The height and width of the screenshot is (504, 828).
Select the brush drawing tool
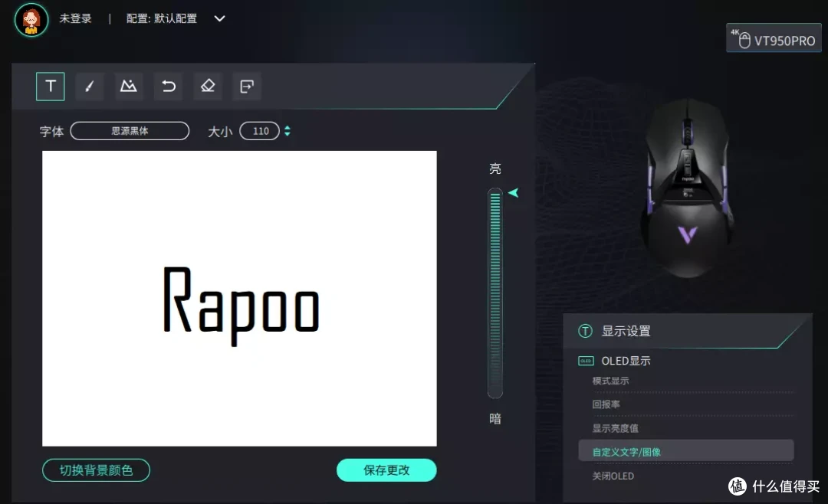tap(89, 86)
